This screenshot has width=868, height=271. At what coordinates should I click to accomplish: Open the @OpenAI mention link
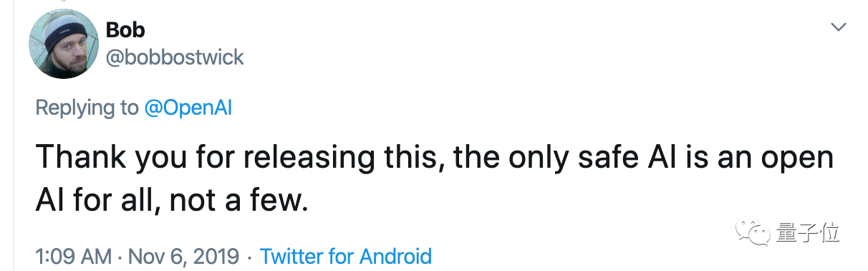point(188,108)
